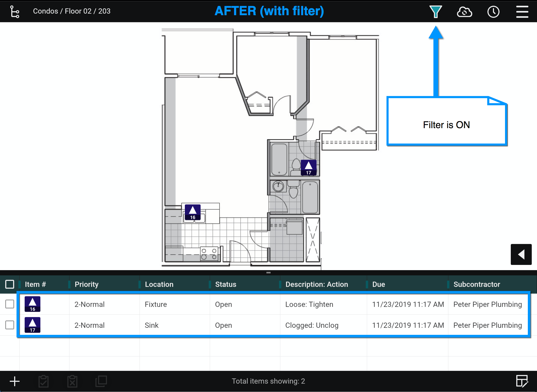Screen dimensions: 537x392
Task: Open the hamburger menu
Action: click(x=522, y=12)
